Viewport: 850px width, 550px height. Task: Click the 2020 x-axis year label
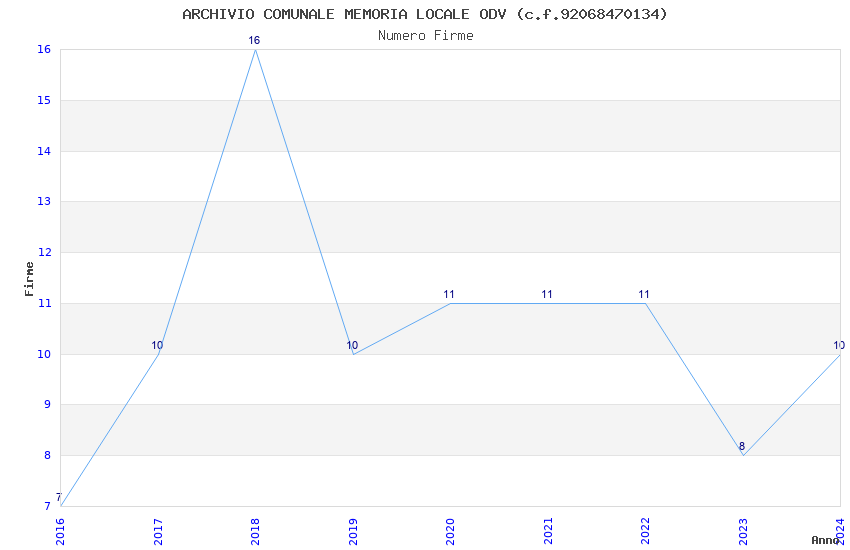[x=450, y=532]
